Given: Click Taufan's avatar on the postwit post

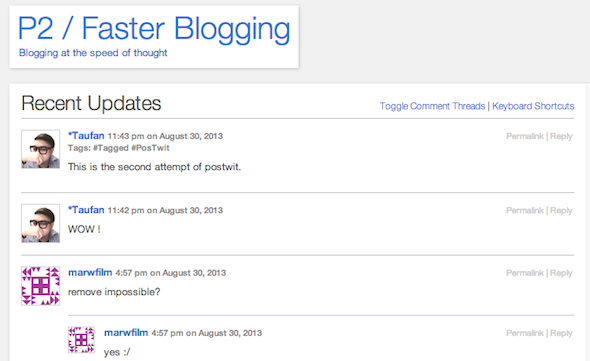Looking at the screenshot, I should (x=41, y=149).
